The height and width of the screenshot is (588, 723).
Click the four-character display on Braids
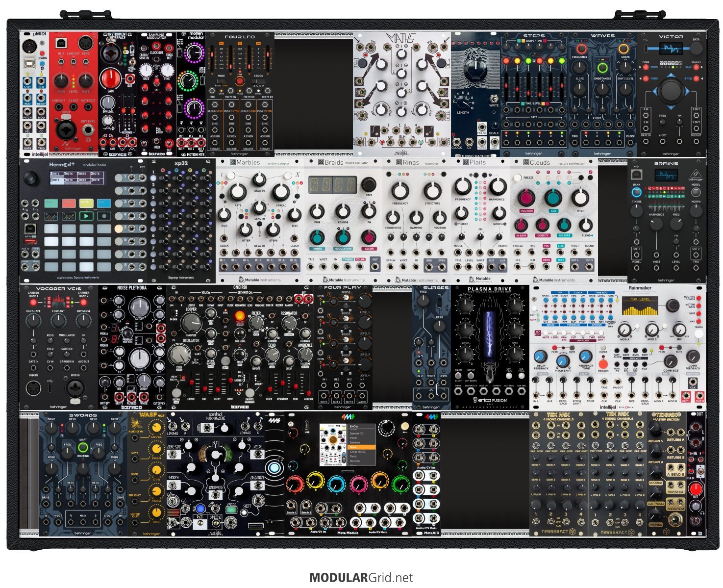coord(332,185)
